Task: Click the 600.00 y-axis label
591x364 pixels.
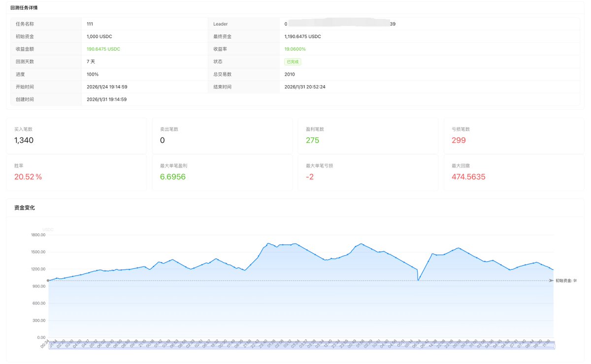Action: [x=38, y=303]
